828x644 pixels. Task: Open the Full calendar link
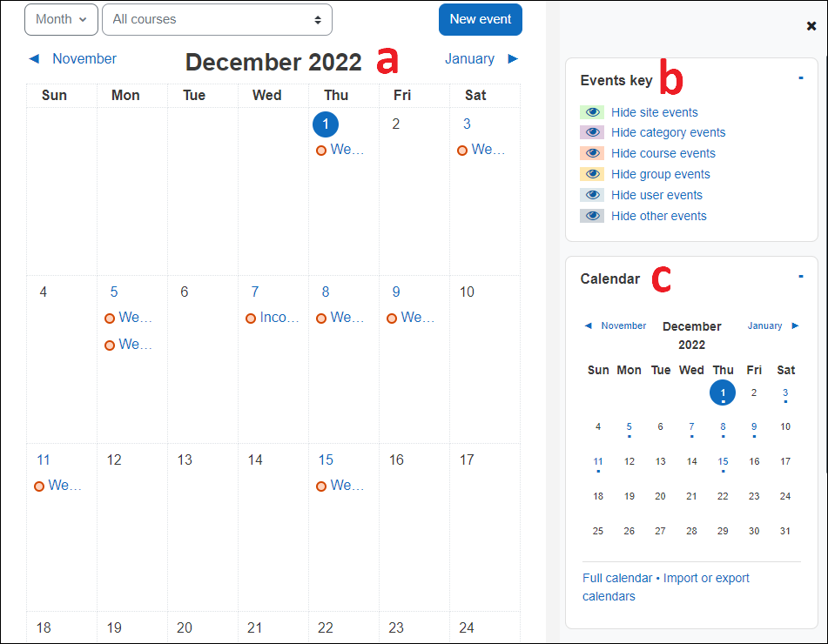617,577
